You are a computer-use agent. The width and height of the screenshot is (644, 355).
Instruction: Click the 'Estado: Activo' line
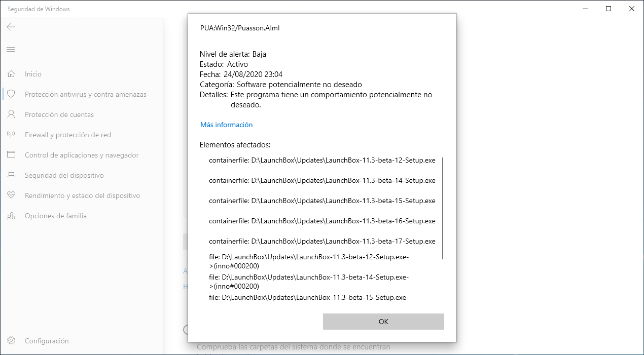click(x=224, y=64)
